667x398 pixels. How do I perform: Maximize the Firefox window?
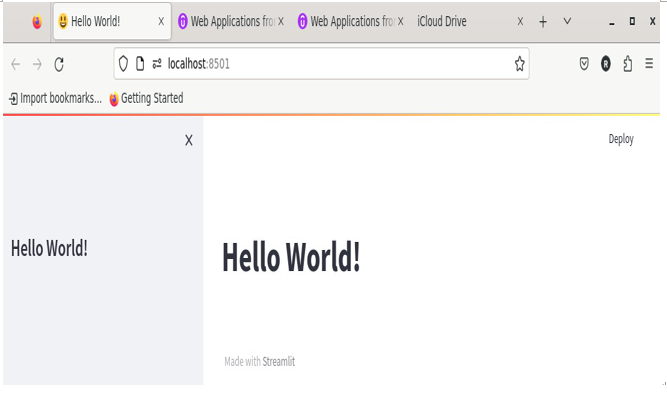(x=632, y=21)
